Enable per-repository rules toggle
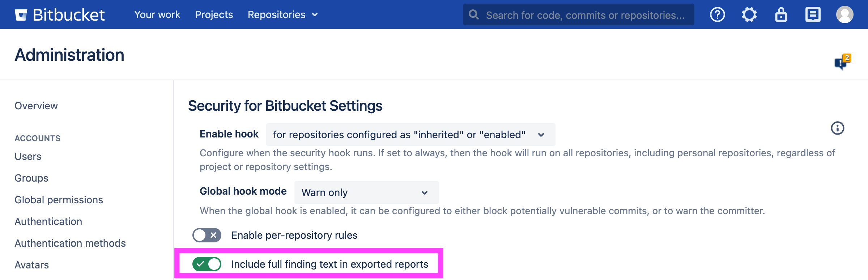 (x=207, y=235)
